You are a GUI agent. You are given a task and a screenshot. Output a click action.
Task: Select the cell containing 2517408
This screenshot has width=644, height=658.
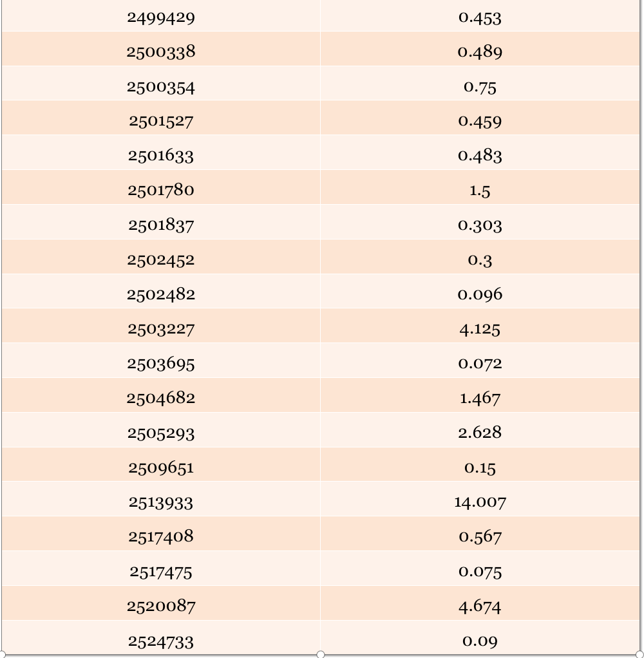click(161, 533)
